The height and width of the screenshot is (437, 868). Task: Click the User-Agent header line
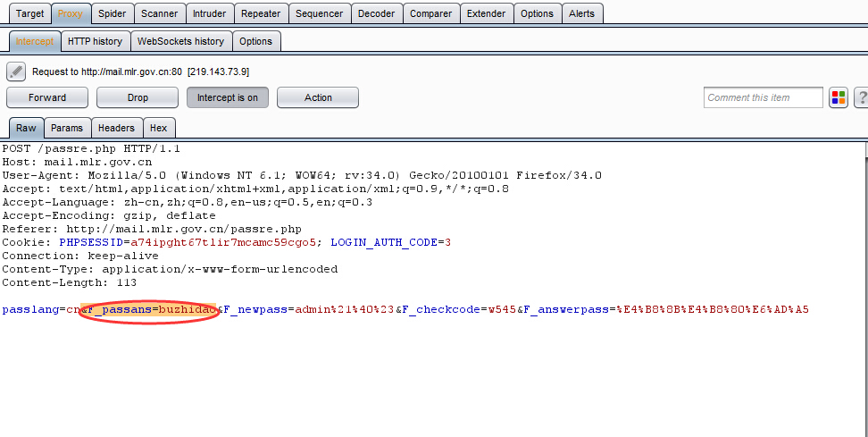[302, 175]
